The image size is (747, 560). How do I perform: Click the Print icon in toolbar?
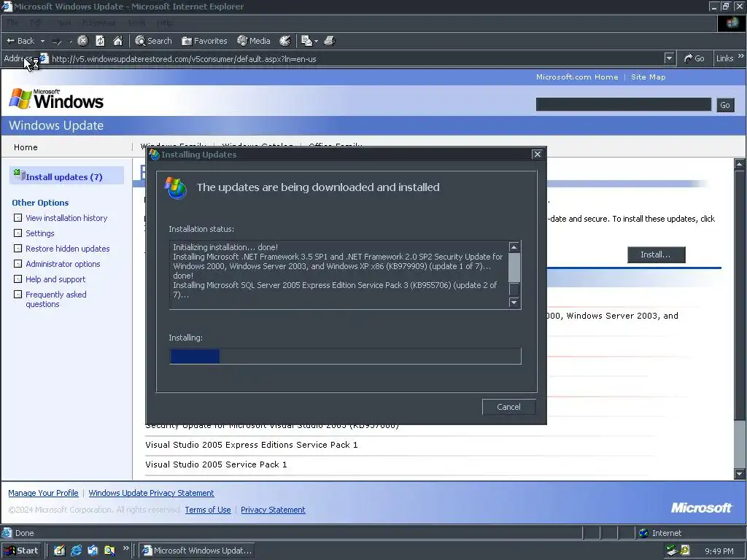coord(330,41)
